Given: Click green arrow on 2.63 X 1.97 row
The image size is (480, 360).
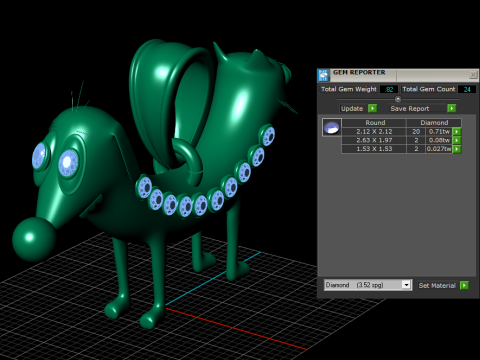Looking at the screenshot, I should 457,140.
